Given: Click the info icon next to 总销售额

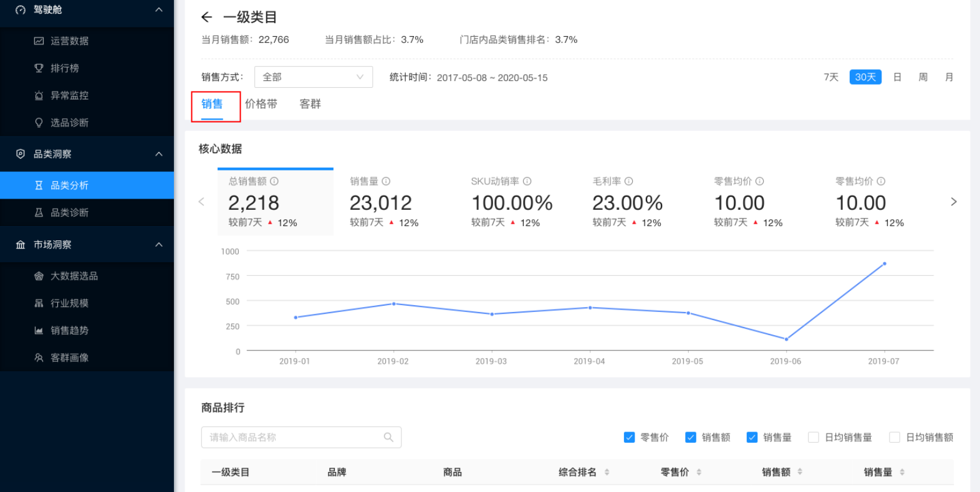Looking at the screenshot, I should pyautogui.click(x=274, y=181).
